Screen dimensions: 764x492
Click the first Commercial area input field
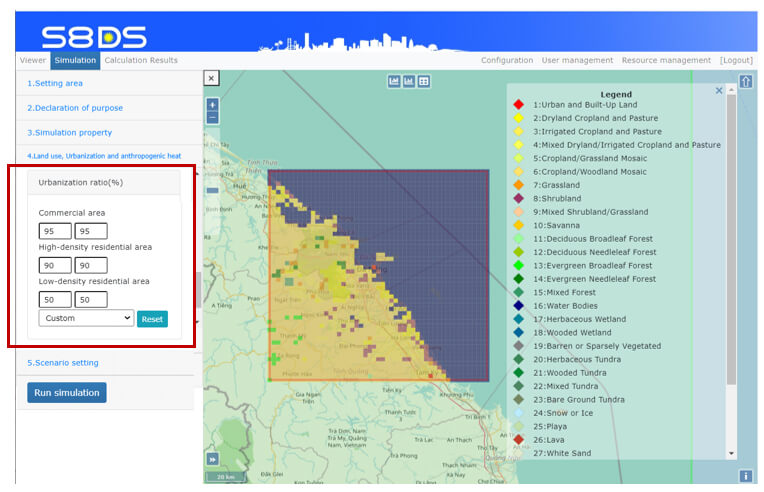54,231
